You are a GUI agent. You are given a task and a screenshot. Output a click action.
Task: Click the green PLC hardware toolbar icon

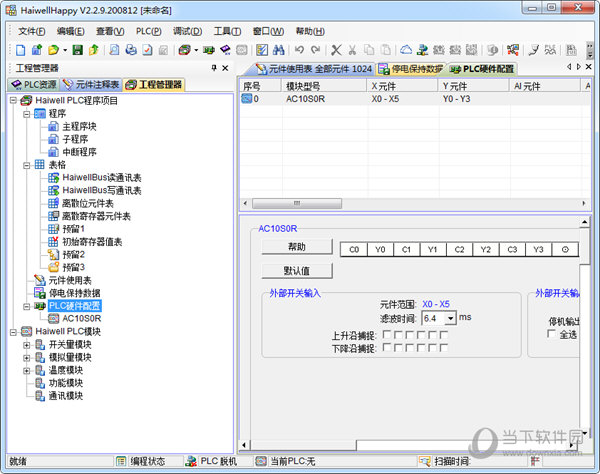click(x=209, y=50)
